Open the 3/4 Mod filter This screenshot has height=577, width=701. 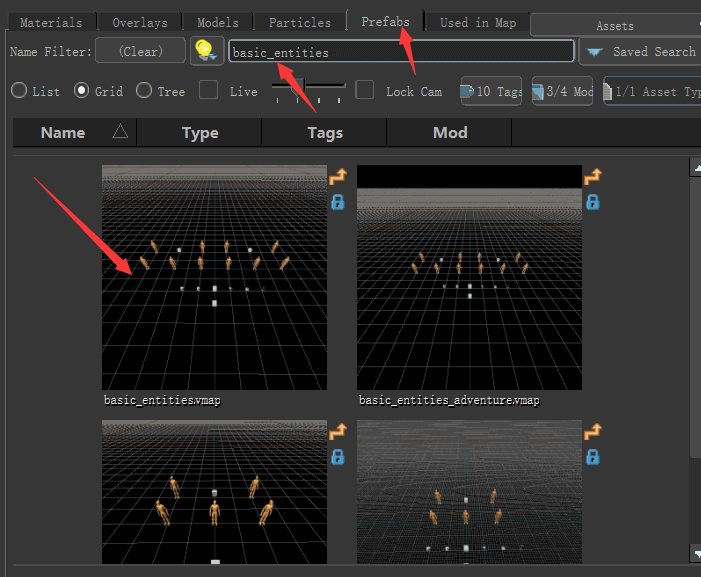tap(563, 91)
